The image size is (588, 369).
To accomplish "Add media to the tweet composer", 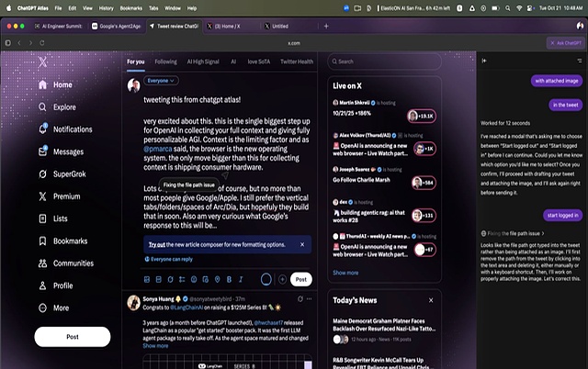I will pos(147,279).
